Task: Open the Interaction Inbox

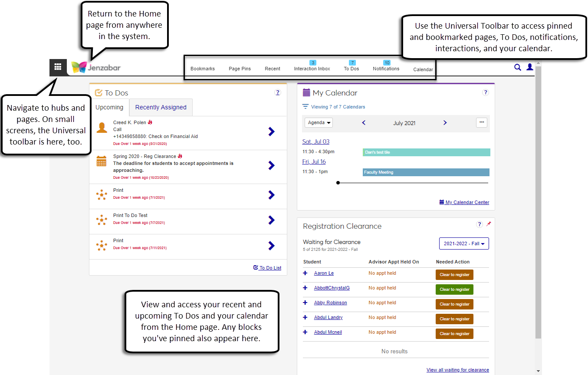Action: point(312,66)
